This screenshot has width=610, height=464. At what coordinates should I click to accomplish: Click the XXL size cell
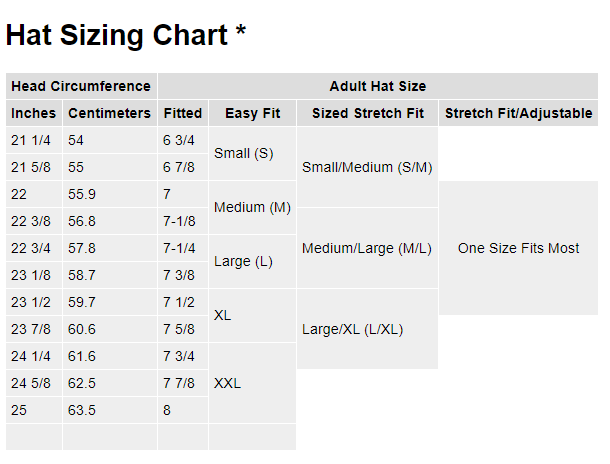[228, 383]
